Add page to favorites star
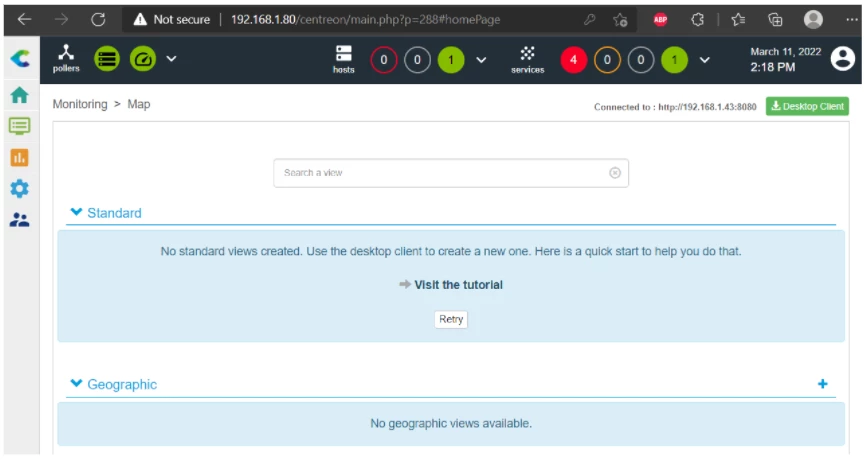Screen dimensions: 865x460 pos(620,20)
